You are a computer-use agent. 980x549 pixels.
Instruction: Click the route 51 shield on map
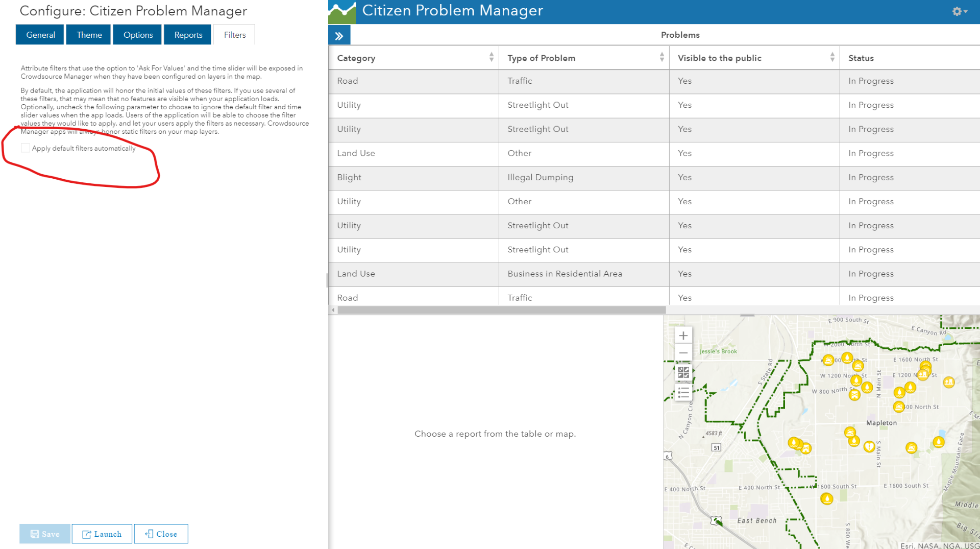717,448
